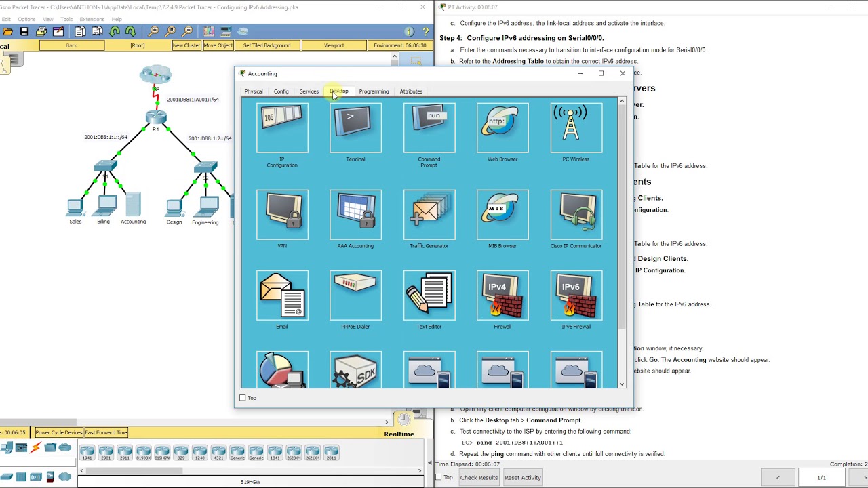Click Set Tiled Background button

[x=267, y=45]
